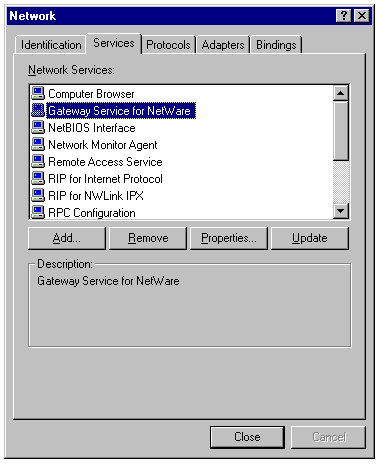Remove the selected network service

coord(148,238)
